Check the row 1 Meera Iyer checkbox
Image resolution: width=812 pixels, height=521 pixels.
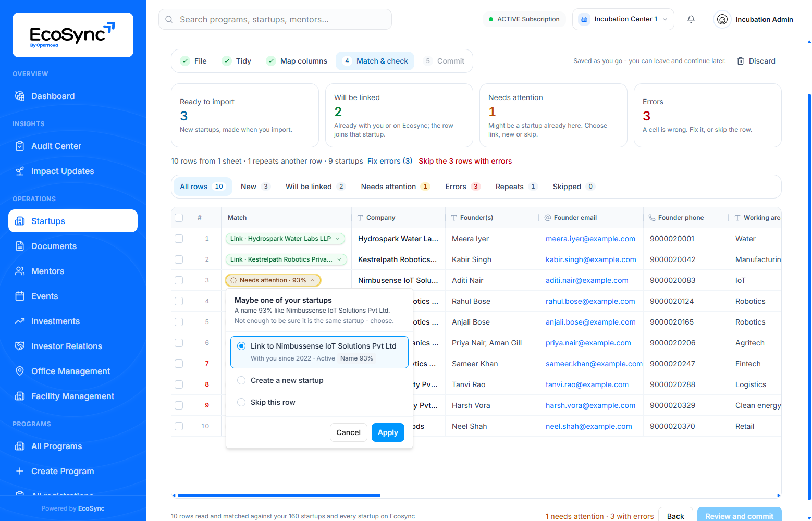[179, 239]
